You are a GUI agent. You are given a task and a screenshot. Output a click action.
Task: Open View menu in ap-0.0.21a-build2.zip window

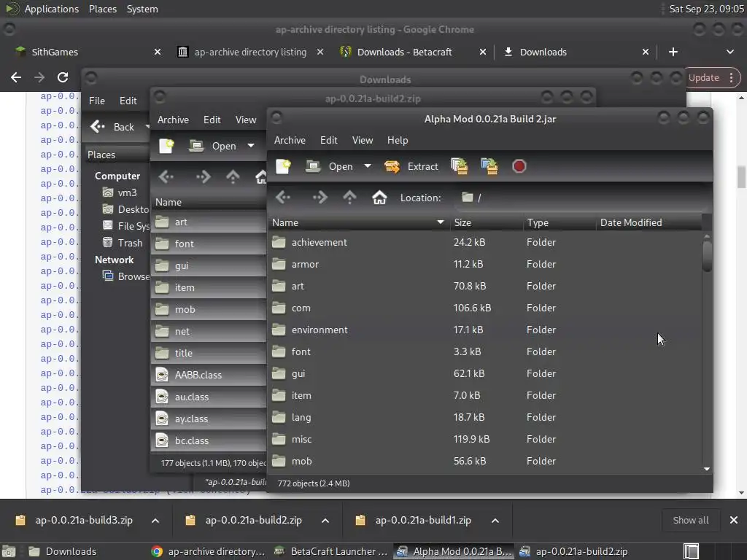point(246,120)
